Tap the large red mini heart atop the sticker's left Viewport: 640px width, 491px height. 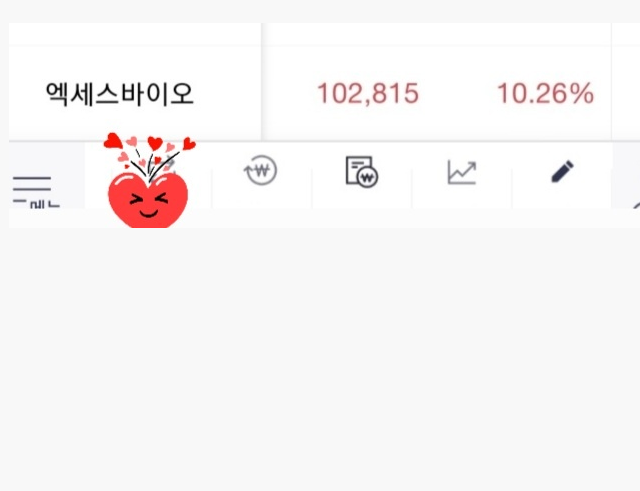tap(113, 141)
